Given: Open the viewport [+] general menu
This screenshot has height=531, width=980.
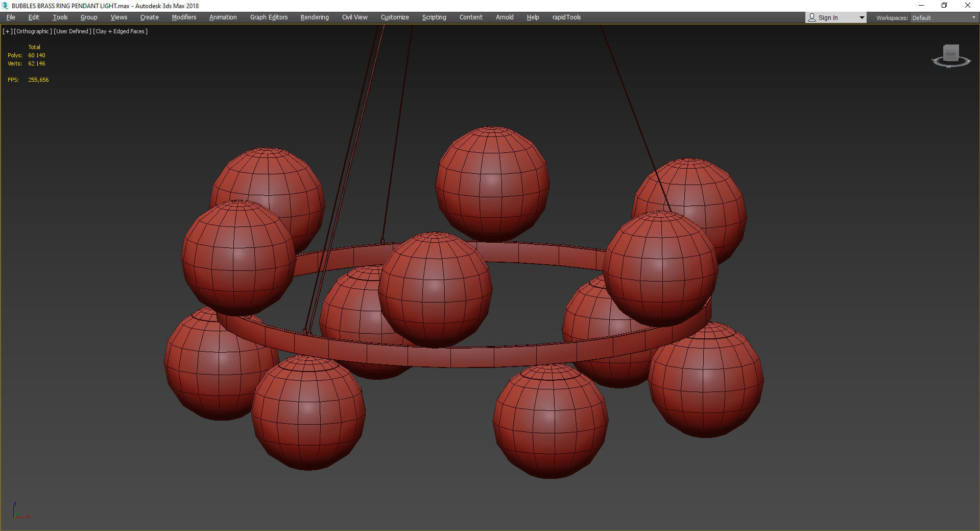Looking at the screenshot, I should click(x=8, y=31).
